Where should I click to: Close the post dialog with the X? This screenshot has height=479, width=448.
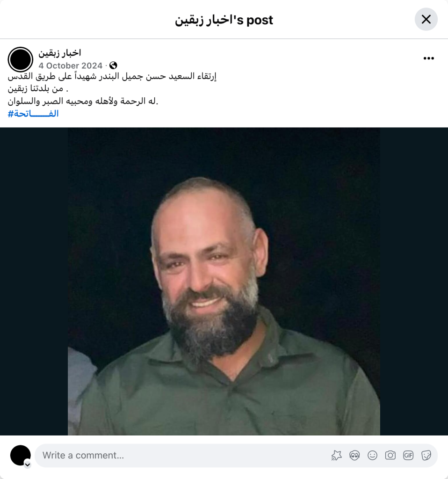[426, 19]
